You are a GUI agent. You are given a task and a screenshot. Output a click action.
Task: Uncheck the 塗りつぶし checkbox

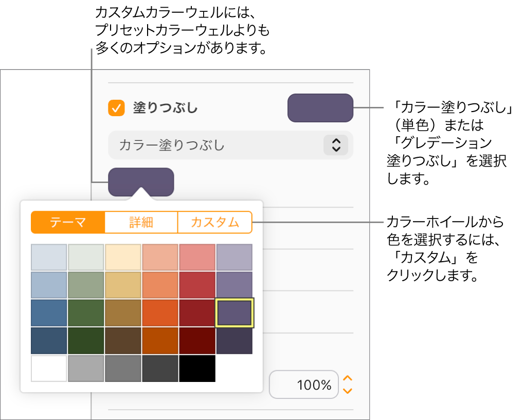(116, 108)
